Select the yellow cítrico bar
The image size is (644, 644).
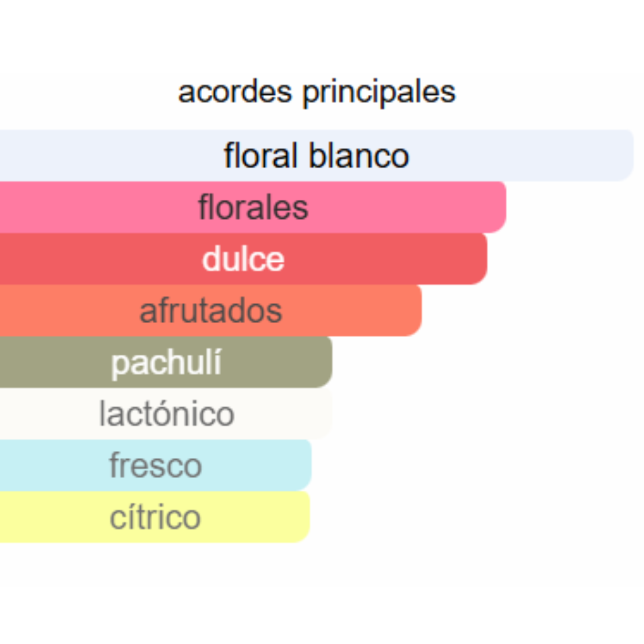(155, 517)
